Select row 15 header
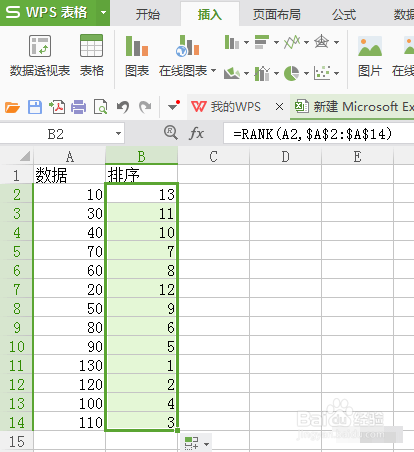Screen dimensions: 414x452 [x=16, y=441]
